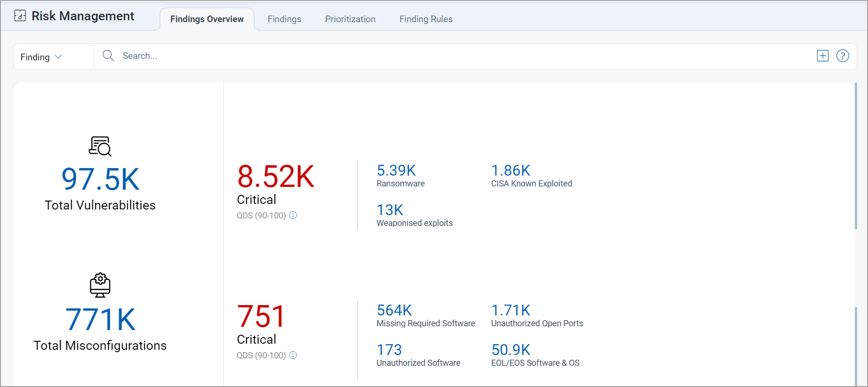Screen dimensions: 868x387
Task: Click info icon beside vulnerabilities QDS (90-100)
Action: click(293, 215)
